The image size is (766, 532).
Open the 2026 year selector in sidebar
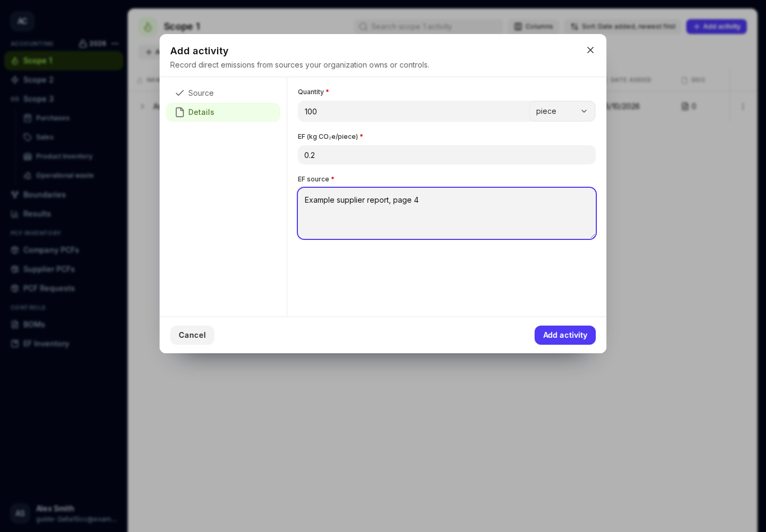93,44
